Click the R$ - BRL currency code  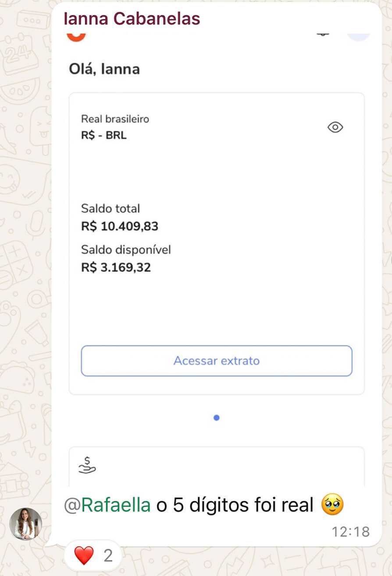pos(104,135)
